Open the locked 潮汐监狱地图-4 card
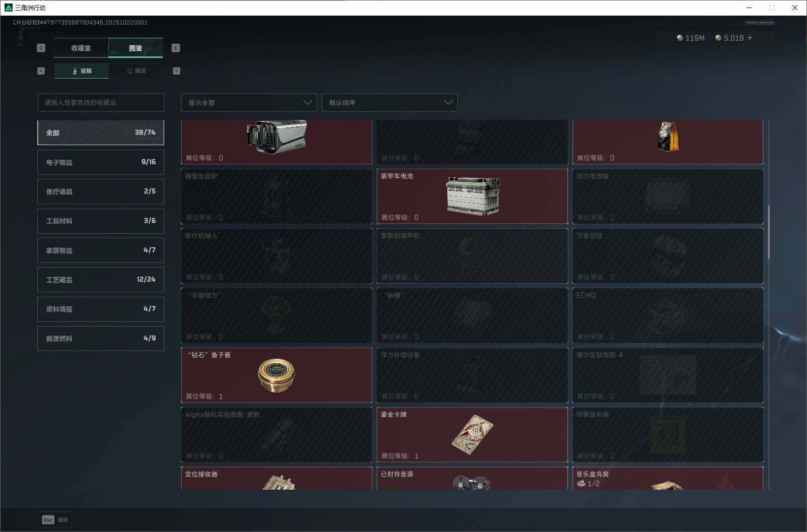 [x=668, y=375]
